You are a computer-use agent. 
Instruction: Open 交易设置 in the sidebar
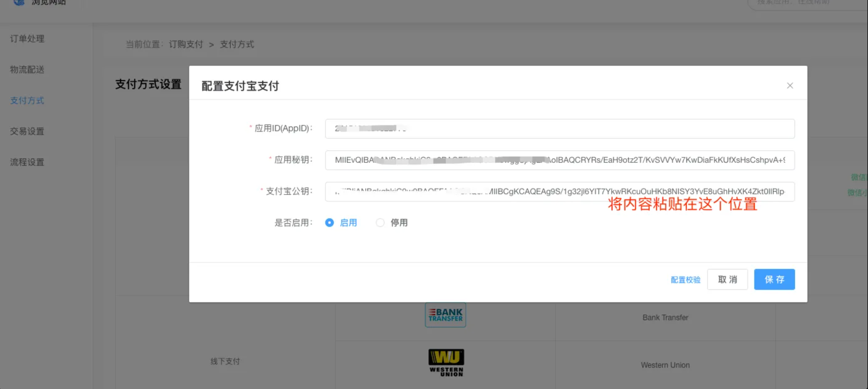pos(27,131)
